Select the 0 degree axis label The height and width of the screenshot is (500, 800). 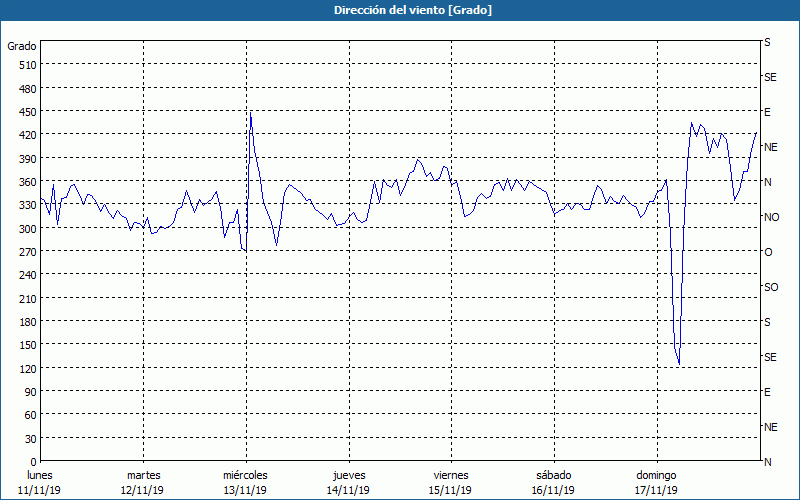[x=34, y=462]
